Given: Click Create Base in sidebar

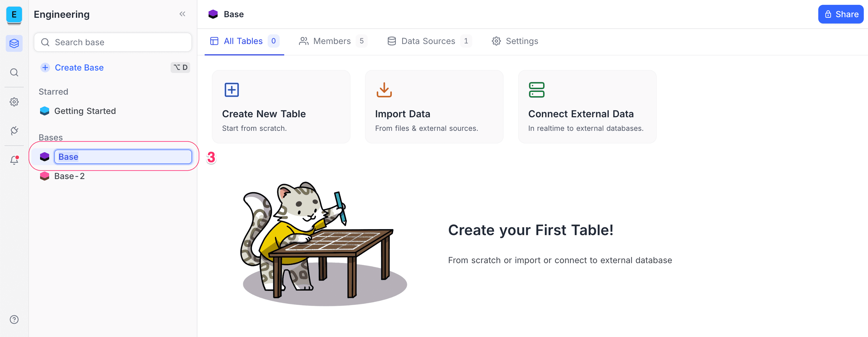Looking at the screenshot, I should (79, 68).
